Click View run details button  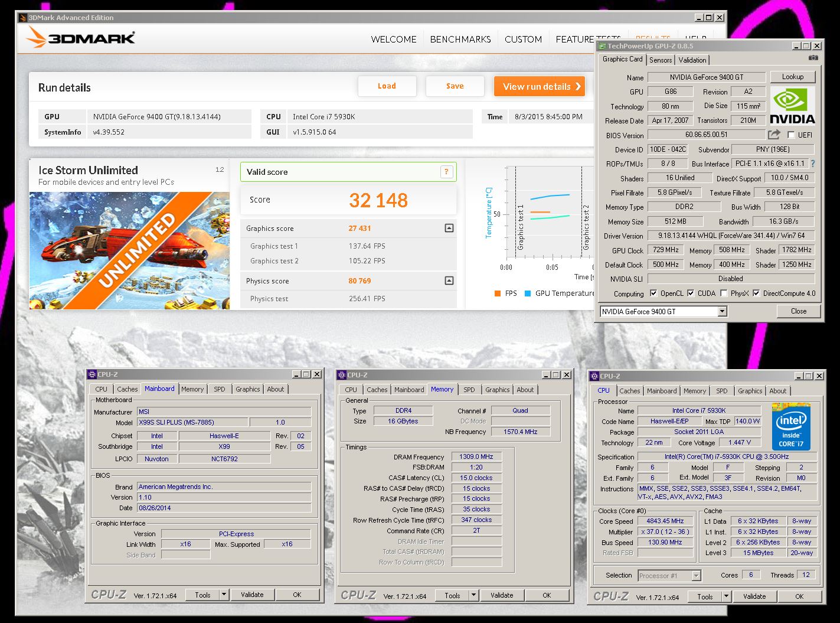click(x=540, y=86)
